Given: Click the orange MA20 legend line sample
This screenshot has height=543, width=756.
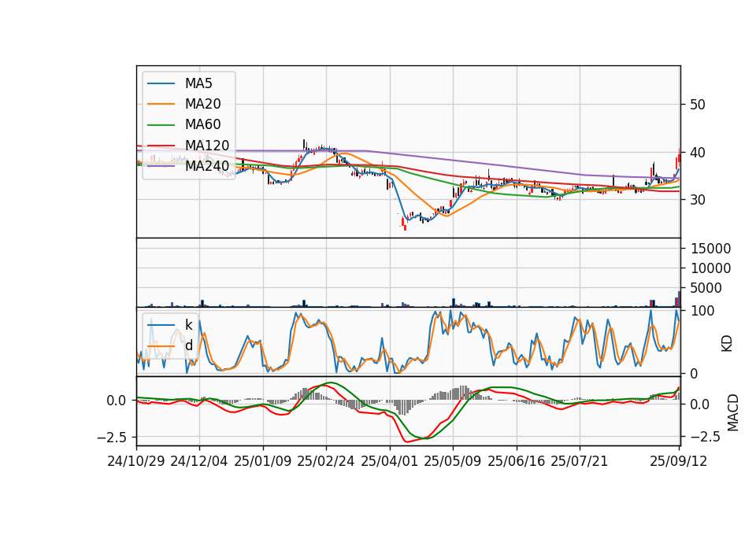Looking at the screenshot, I should click(x=161, y=104).
